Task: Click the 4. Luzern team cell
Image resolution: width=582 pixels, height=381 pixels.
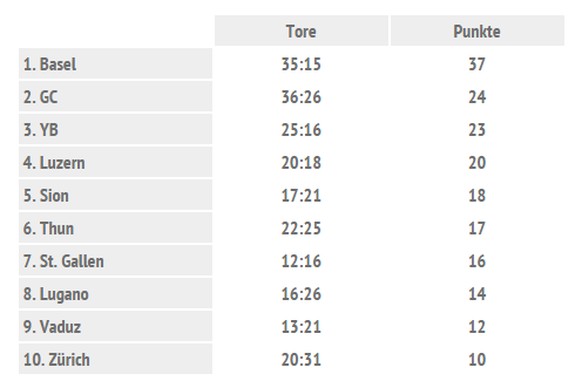Action: 115,162
